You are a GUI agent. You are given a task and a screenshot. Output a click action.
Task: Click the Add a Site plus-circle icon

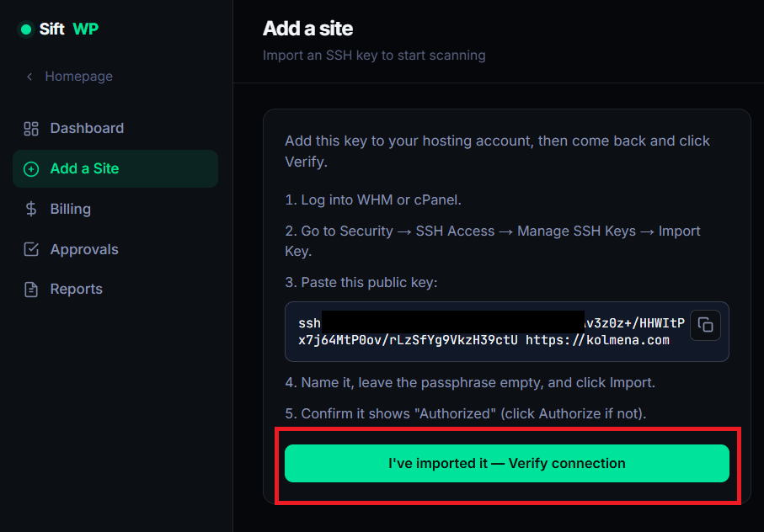click(x=31, y=169)
